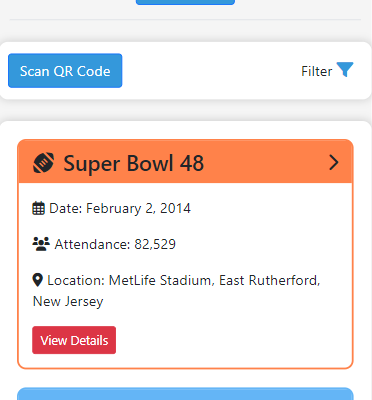Click the calendar icon next to Date
372x400 pixels.
point(38,208)
